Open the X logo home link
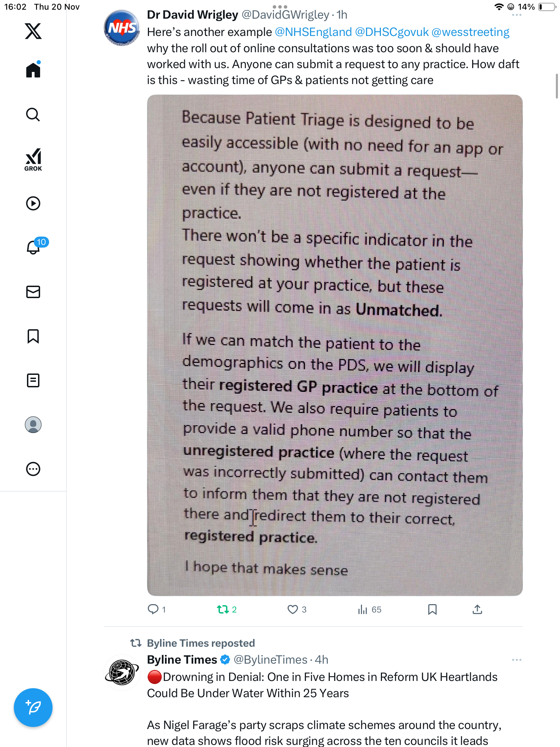The height and width of the screenshot is (747, 560). tap(33, 31)
